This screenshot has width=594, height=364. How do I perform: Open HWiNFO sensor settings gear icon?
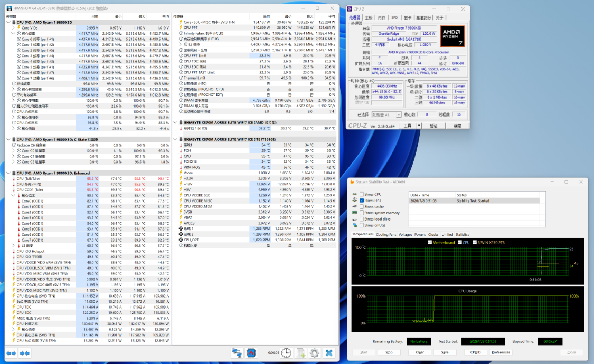315,352
